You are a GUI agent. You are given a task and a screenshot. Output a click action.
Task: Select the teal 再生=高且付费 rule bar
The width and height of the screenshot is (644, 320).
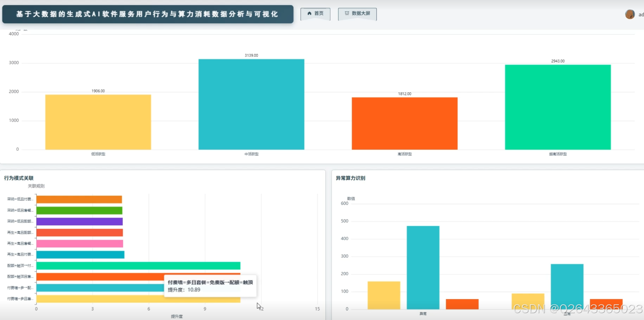click(x=80, y=255)
